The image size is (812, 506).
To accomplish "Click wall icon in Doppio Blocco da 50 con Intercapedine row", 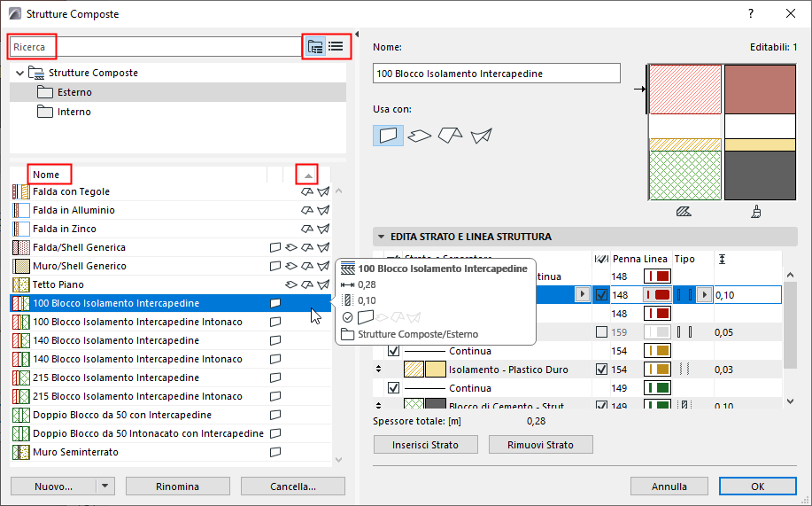I will [275, 415].
